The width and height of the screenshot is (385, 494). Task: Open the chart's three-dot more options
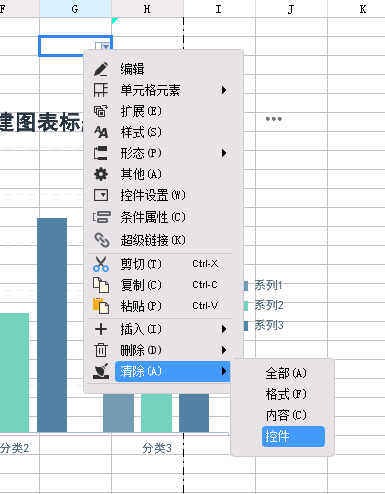click(274, 119)
